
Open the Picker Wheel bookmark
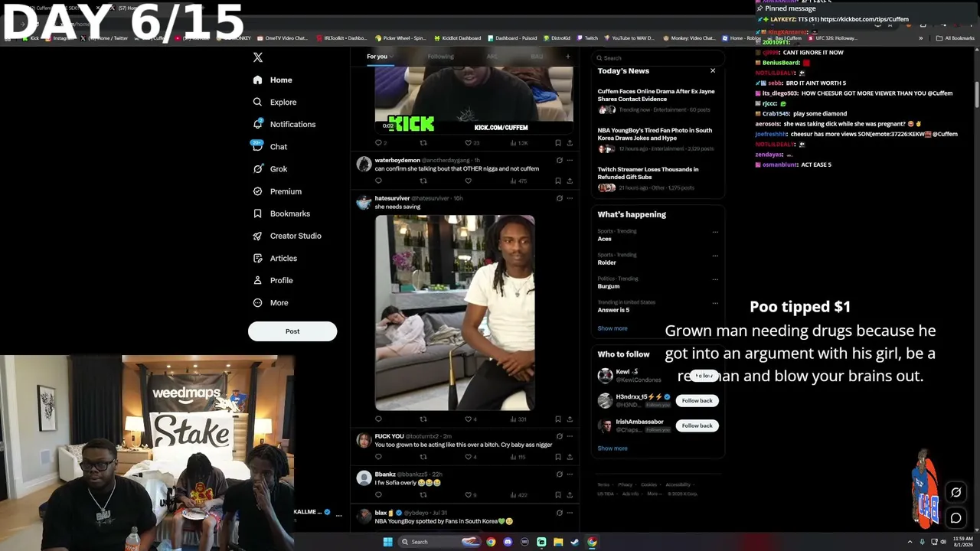pos(400,38)
